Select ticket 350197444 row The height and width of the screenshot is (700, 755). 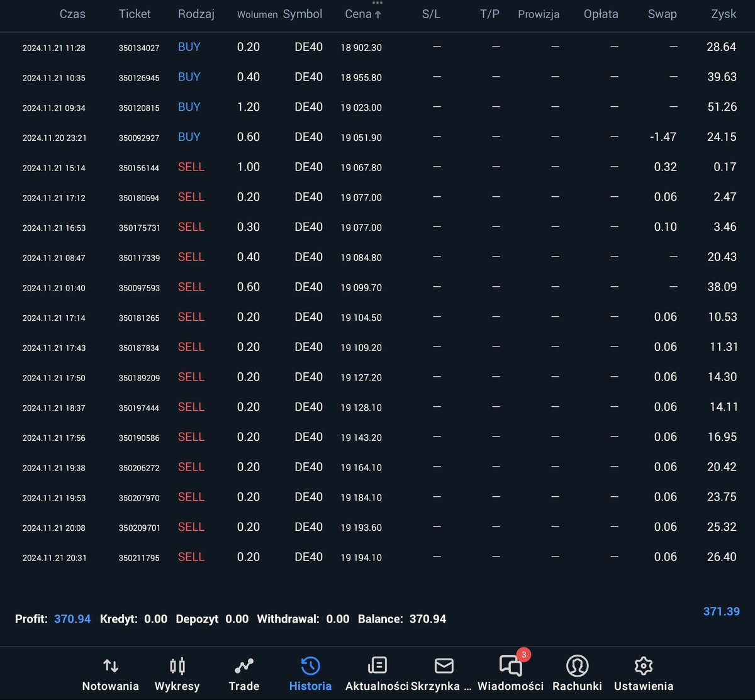click(x=377, y=407)
